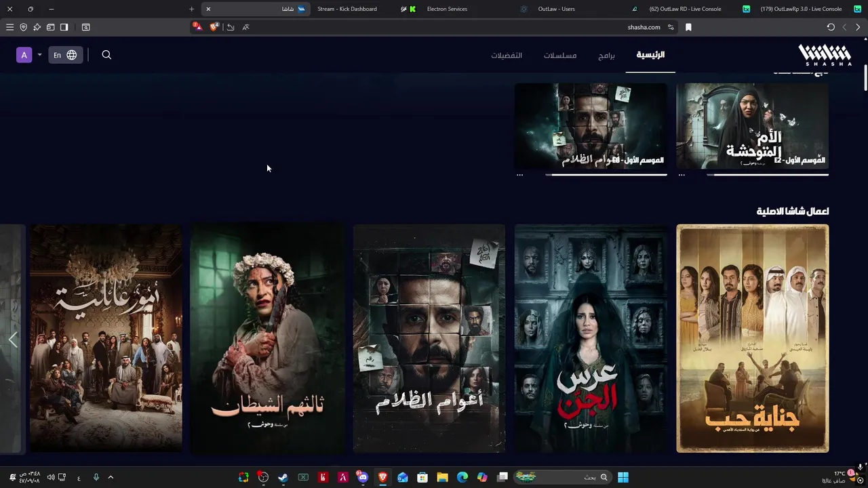
Task: Open the مسلسلات series tab
Action: 560,55
